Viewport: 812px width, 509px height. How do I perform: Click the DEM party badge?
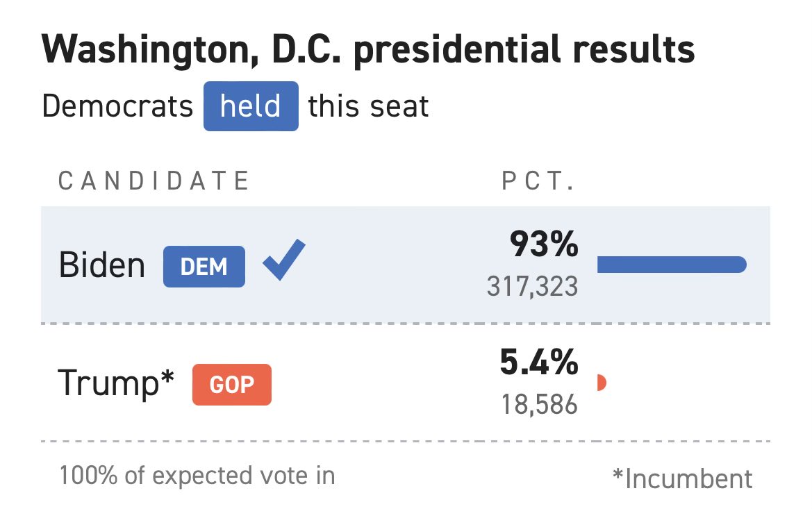pos(204,267)
